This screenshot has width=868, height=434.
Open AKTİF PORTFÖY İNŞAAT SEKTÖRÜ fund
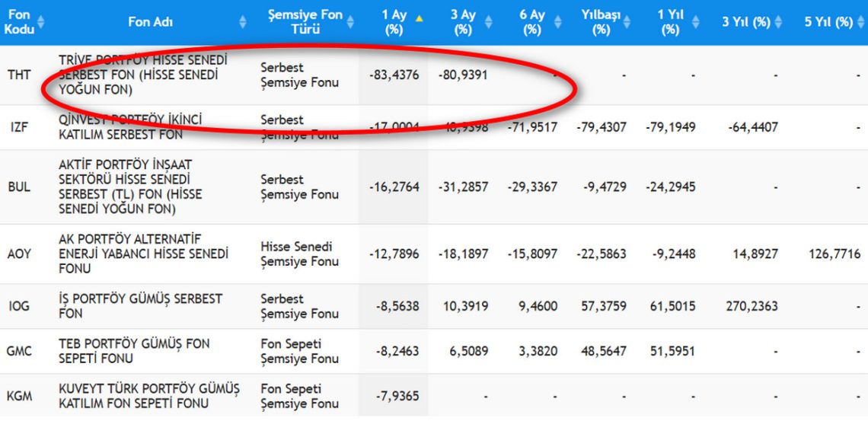pos(130,187)
